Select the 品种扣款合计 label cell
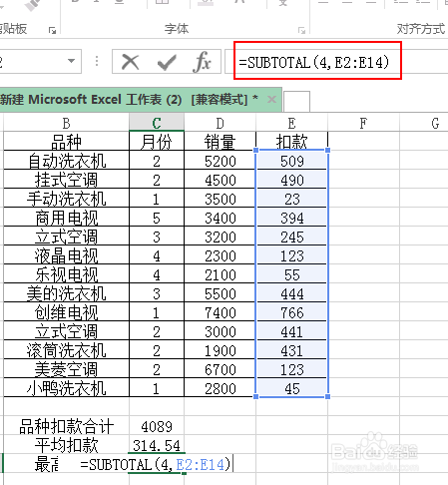Screen dimensions: 448x485 point(66,426)
